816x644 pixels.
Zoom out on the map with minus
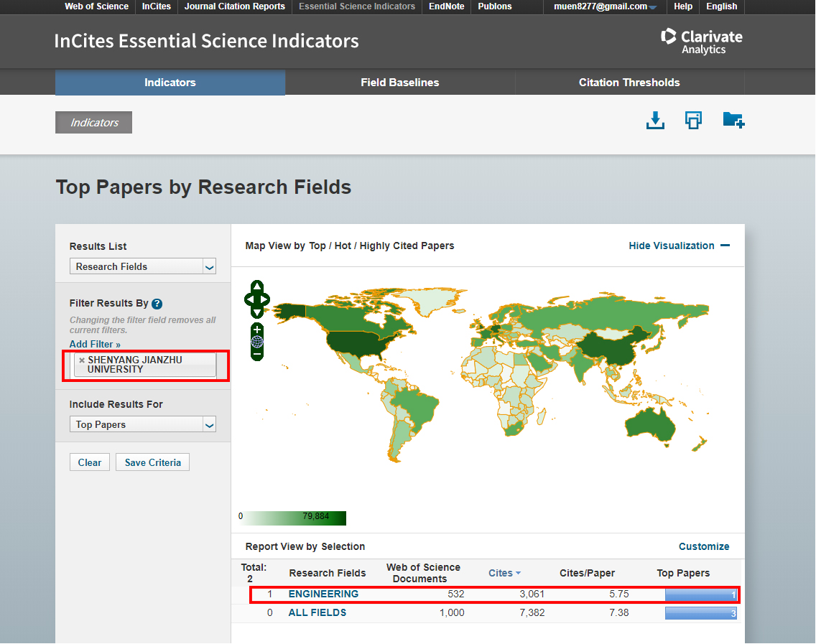point(257,354)
